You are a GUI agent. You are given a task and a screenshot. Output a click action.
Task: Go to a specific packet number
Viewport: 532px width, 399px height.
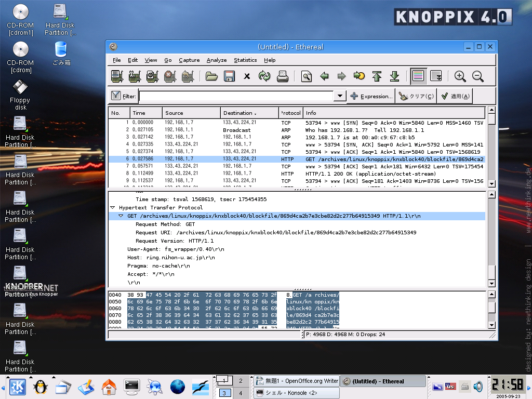360,76
